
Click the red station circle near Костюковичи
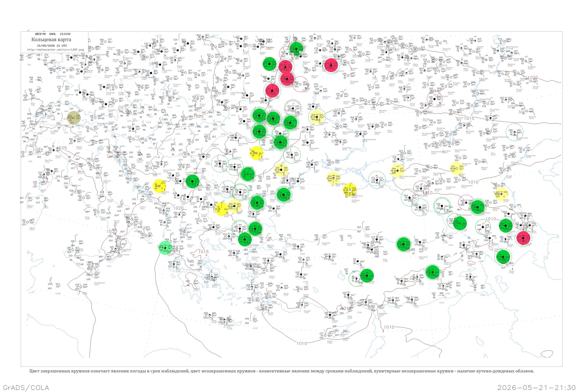pos(331,65)
